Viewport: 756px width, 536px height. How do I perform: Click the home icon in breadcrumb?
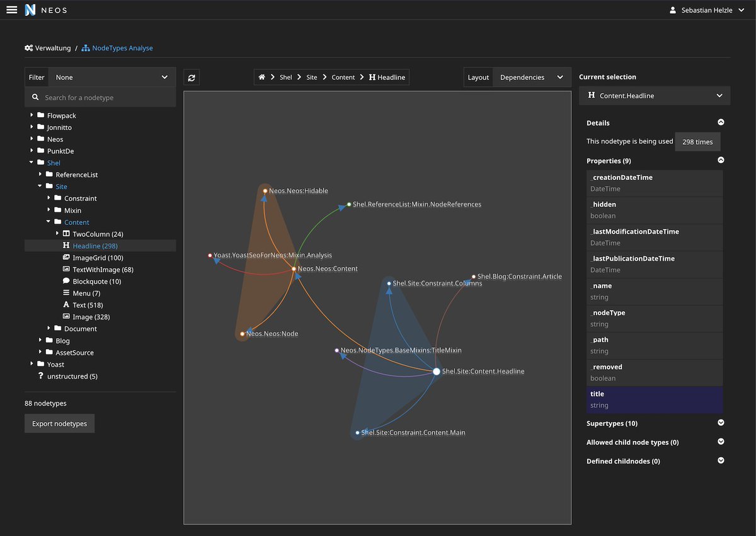click(x=262, y=77)
